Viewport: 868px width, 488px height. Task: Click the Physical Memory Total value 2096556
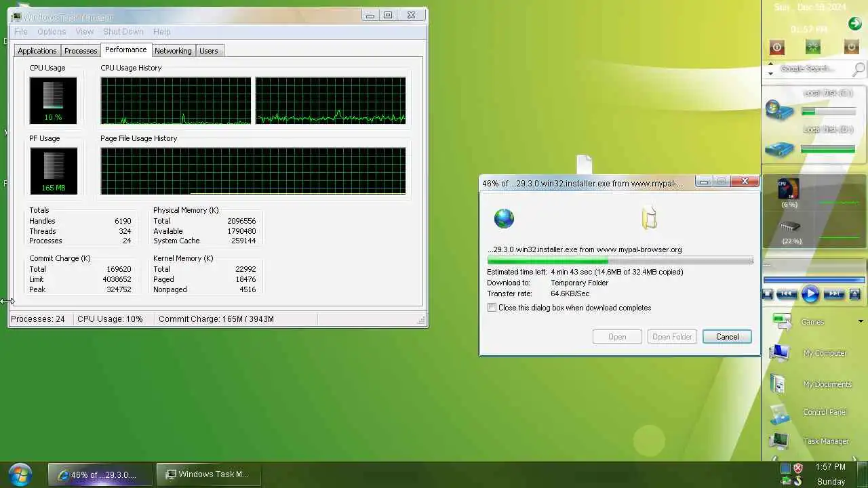click(241, 221)
